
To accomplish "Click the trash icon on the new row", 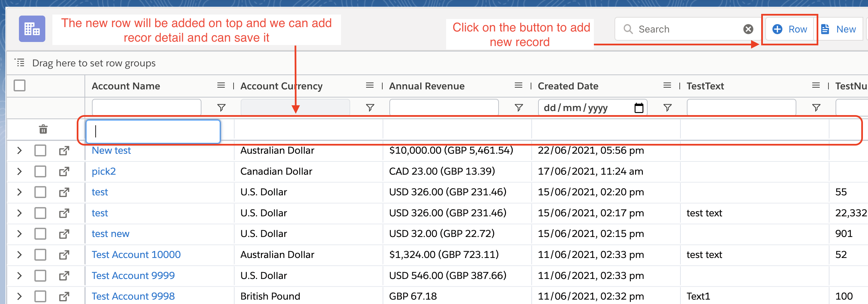I will [x=43, y=129].
